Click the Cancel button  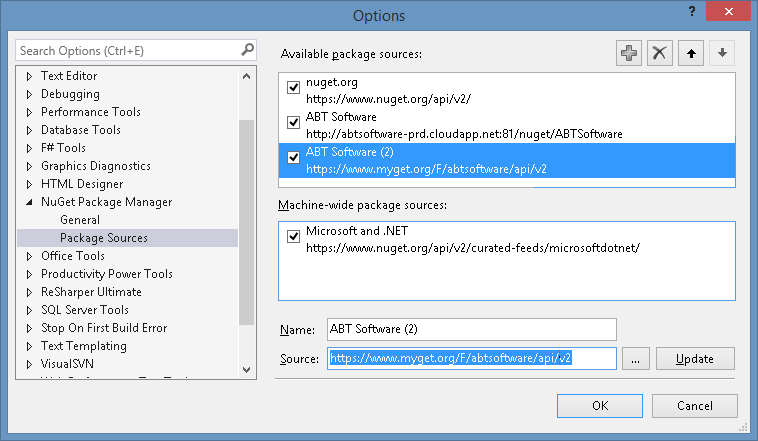[x=695, y=406]
